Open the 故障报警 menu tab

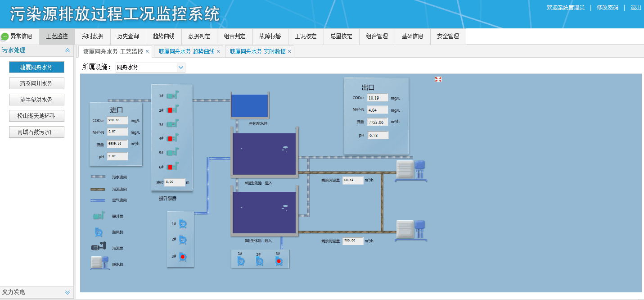tap(270, 36)
